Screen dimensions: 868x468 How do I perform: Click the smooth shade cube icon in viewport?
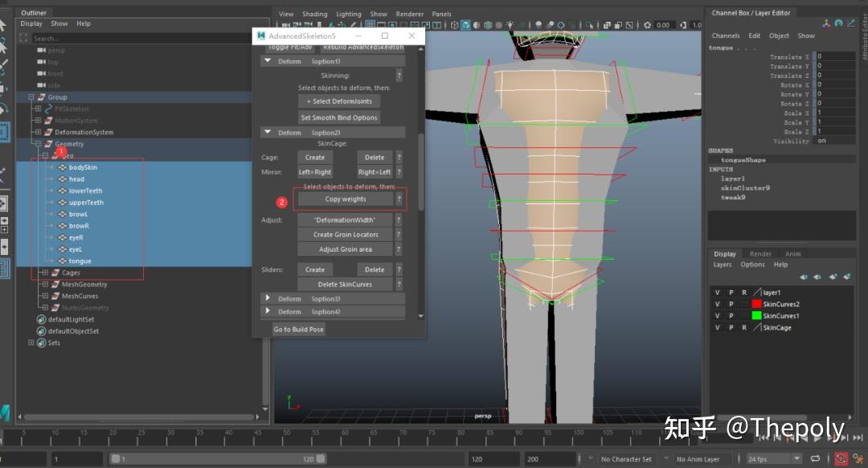[x=465, y=26]
